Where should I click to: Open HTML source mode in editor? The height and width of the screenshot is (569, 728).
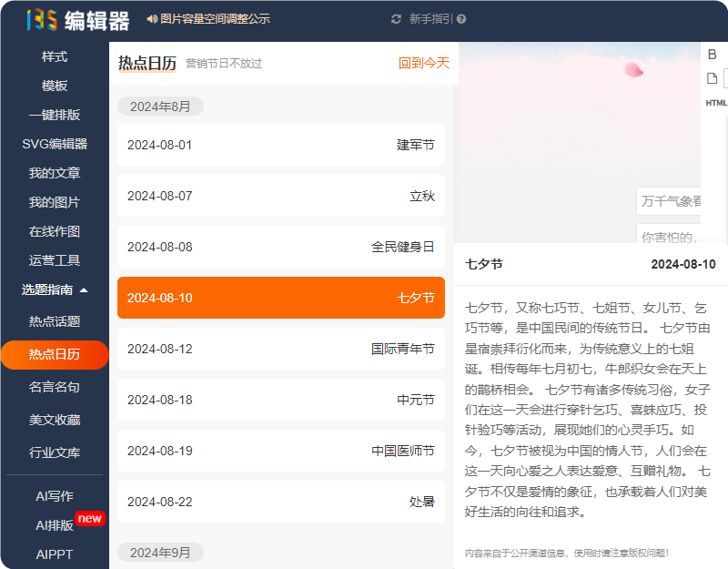coord(716,103)
